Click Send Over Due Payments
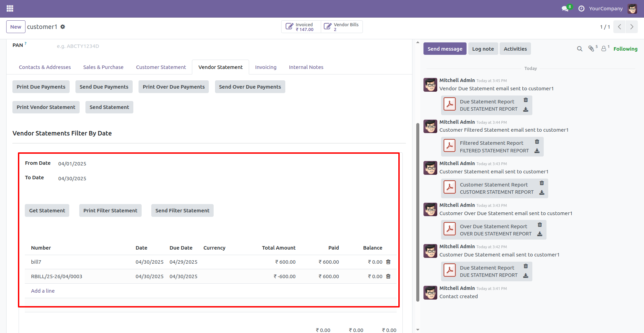Screen dimensions: 644x333 click(x=250, y=87)
